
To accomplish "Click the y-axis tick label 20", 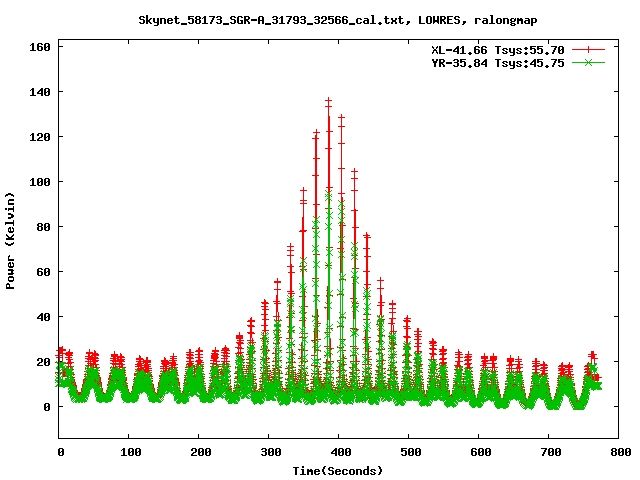I will tap(43, 362).
